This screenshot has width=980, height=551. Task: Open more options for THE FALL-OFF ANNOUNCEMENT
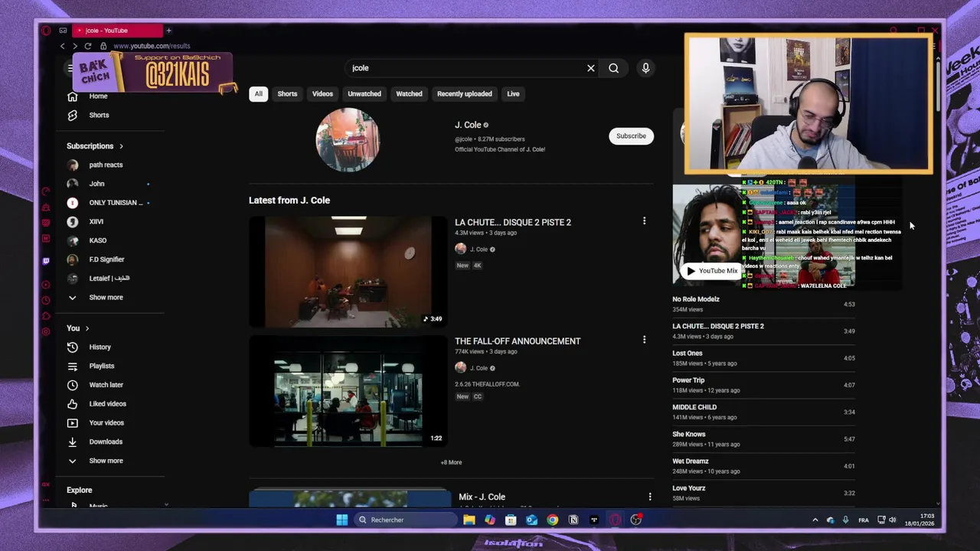pos(644,340)
